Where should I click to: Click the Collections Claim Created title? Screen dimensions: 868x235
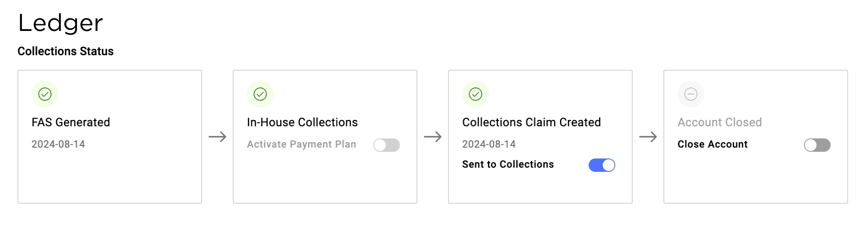pos(532,122)
